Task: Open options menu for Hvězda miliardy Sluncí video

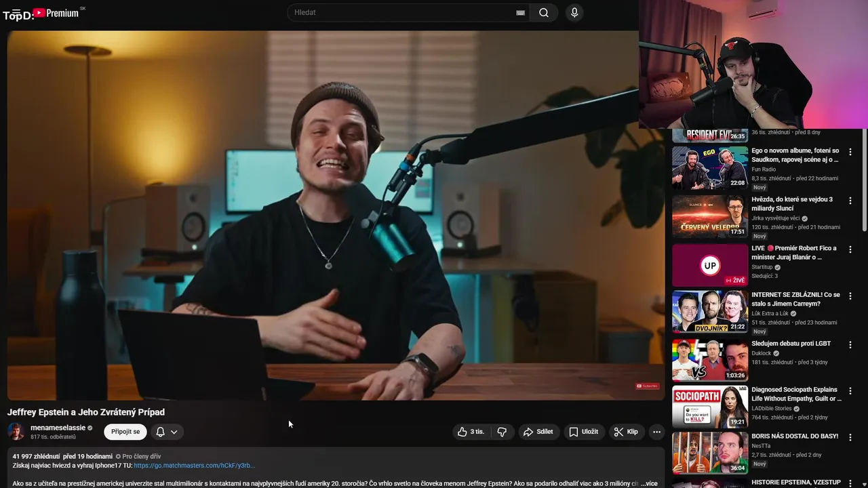Action: [850, 201]
